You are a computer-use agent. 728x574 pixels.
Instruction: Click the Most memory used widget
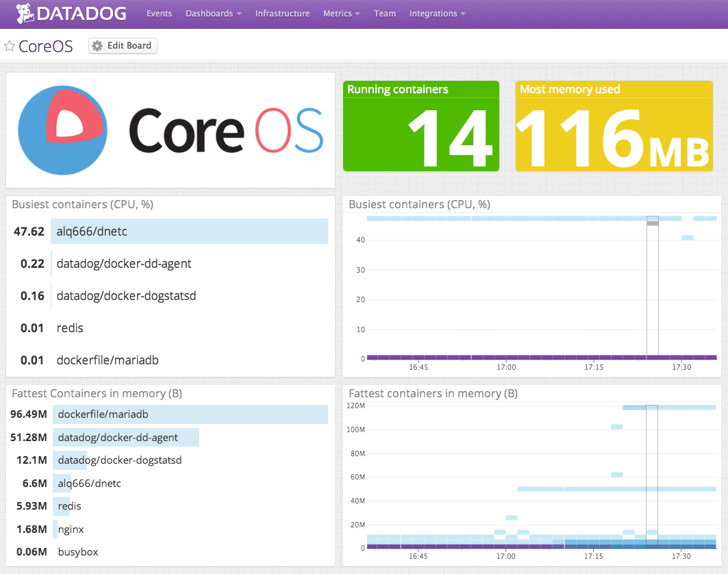[614, 125]
